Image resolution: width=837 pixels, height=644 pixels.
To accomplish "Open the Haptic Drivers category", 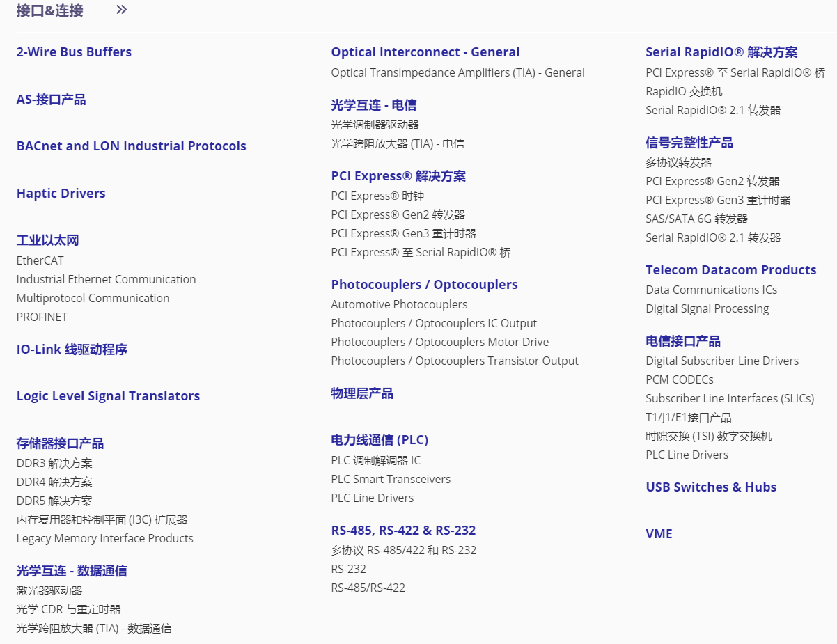I will pyautogui.click(x=61, y=194).
